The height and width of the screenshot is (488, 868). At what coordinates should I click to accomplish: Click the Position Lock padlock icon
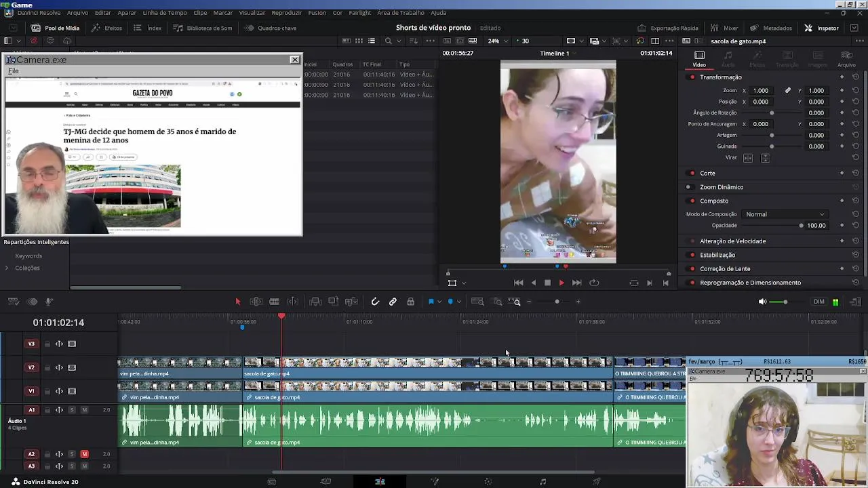410,302
